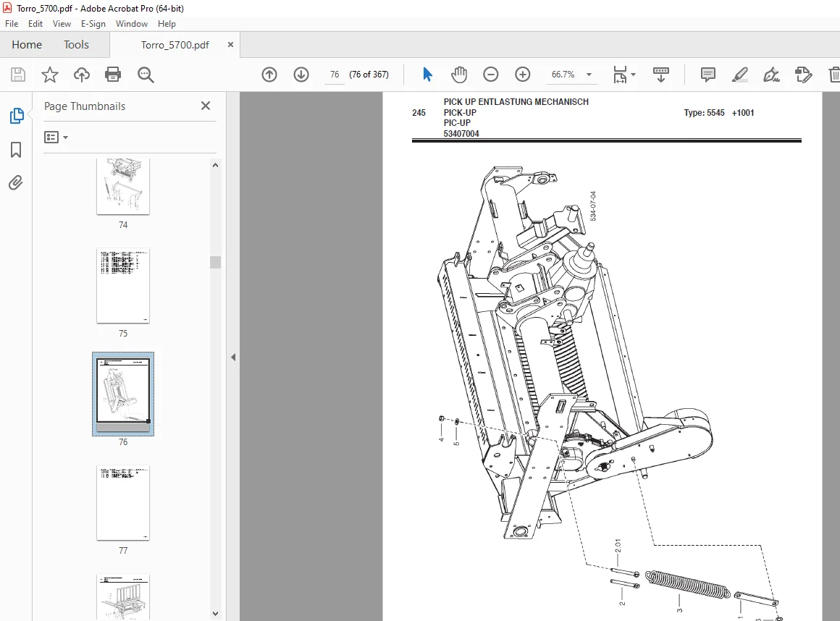Click the scrolling mode toolbar icon

[660, 75]
